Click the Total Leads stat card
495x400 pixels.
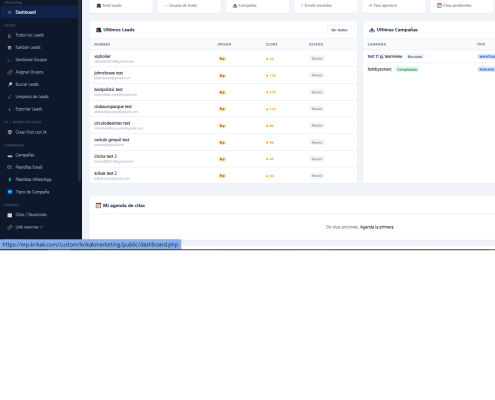[121, 6]
